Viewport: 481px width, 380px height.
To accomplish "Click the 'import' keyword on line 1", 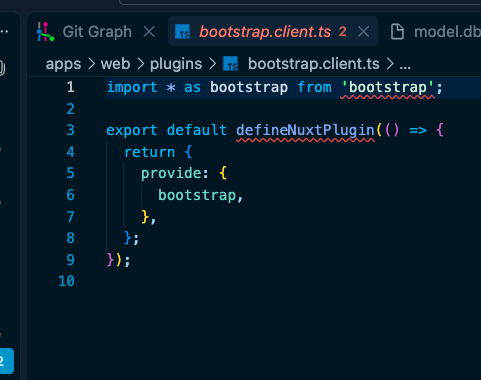I will pos(132,87).
